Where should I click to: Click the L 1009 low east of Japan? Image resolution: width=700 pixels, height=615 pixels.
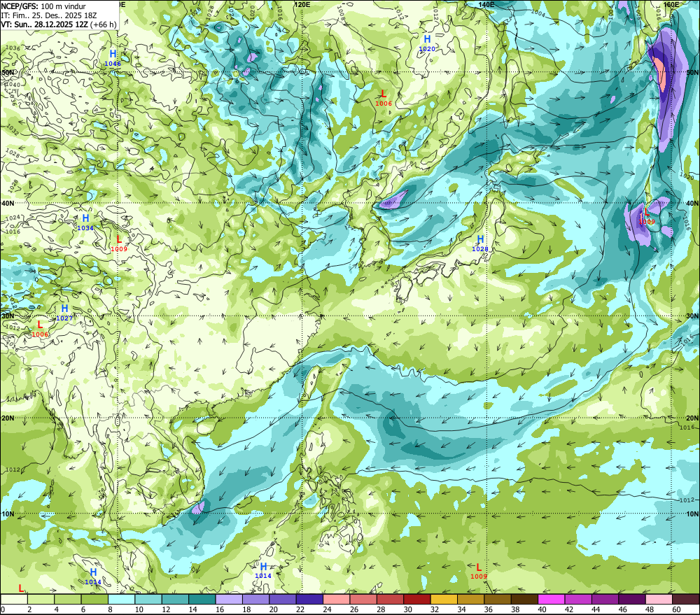point(647,217)
